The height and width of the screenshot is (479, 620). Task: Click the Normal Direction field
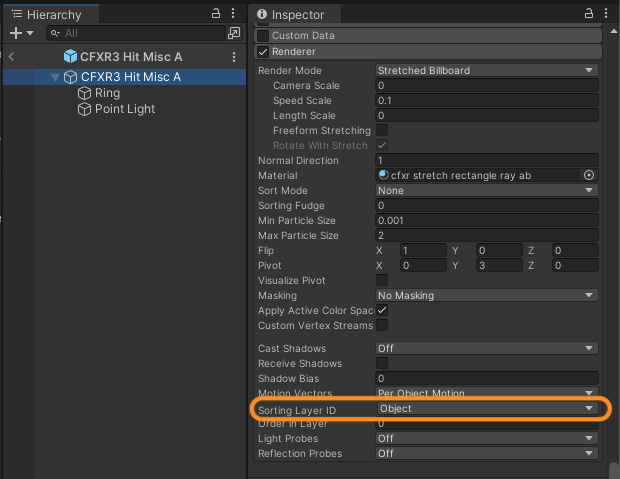click(486, 160)
